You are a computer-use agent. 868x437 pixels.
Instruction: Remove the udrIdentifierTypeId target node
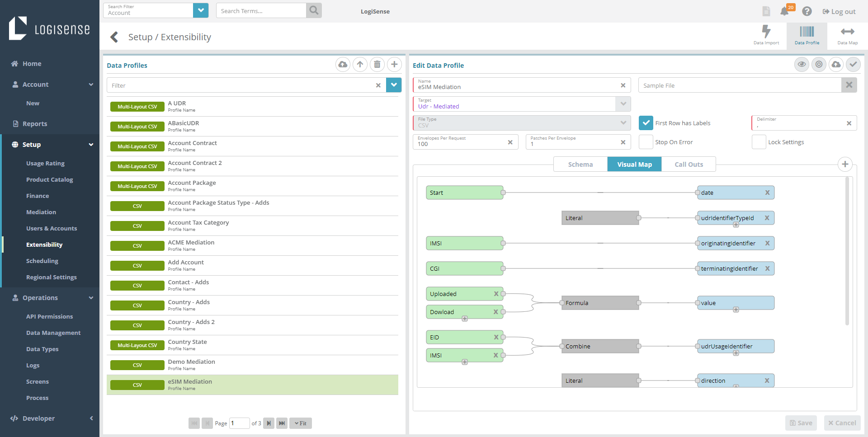[x=767, y=218]
